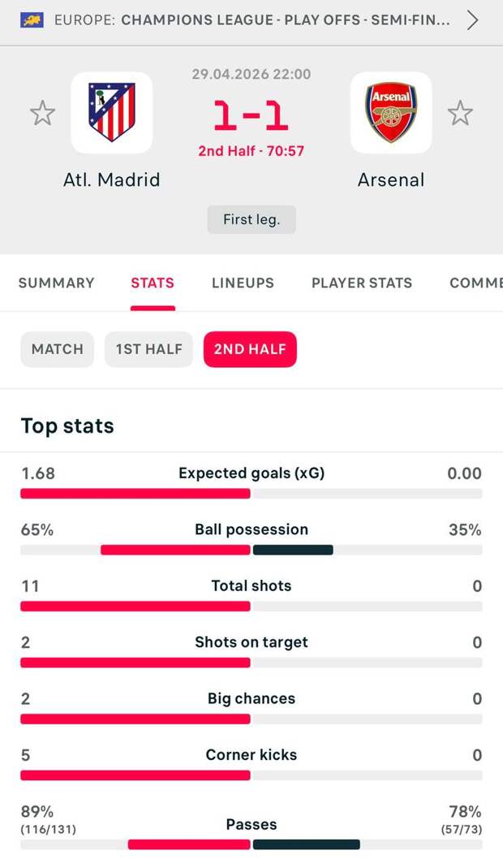Show full Match stats filter
The image size is (503, 868).
tap(58, 349)
